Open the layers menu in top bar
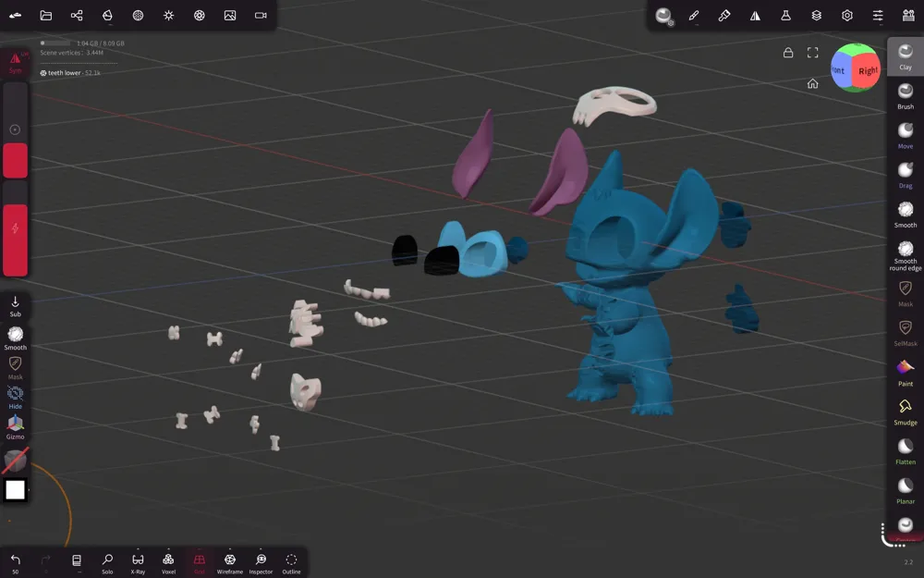Image resolution: width=924 pixels, height=578 pixels. click(816, 16)
